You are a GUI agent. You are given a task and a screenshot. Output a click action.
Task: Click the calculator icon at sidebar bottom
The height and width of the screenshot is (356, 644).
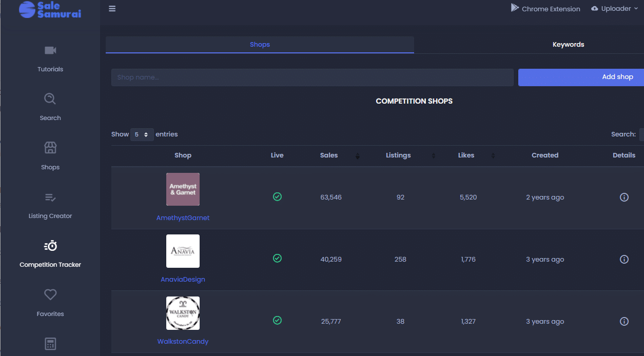[x=50, y=344]
